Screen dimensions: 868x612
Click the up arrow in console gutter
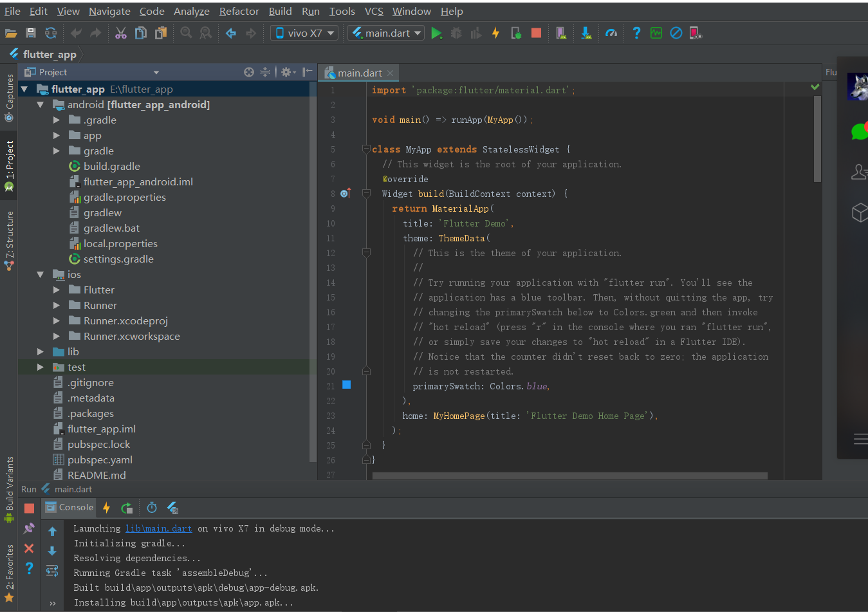[x=52, y=532]
